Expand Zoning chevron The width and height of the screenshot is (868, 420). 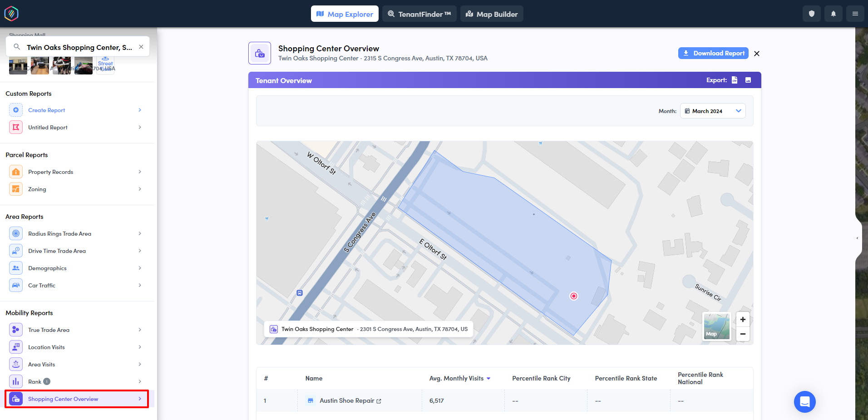(x=140, y=189)
